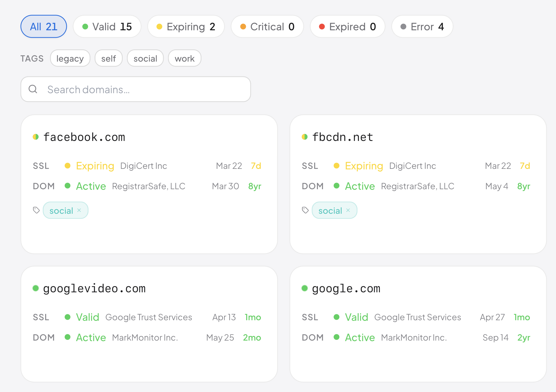Click the status dot next to facebook.com

(36, 136)
